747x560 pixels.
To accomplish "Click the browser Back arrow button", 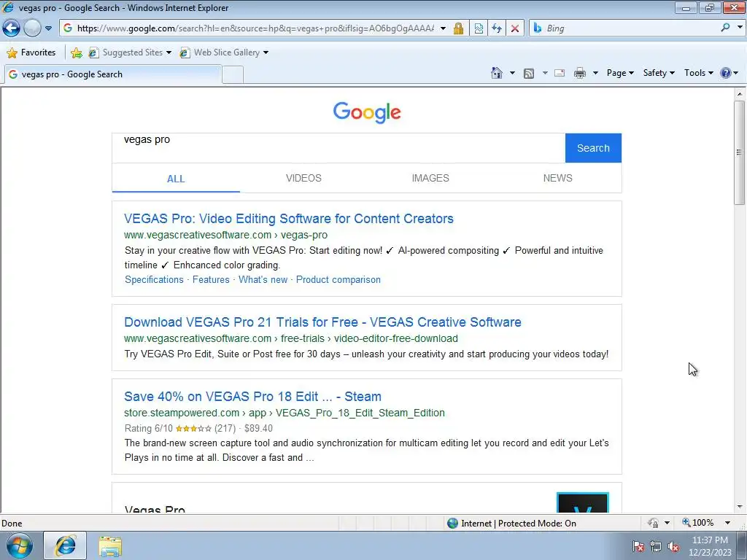I will pyautogui.click(x=12, y=28).
